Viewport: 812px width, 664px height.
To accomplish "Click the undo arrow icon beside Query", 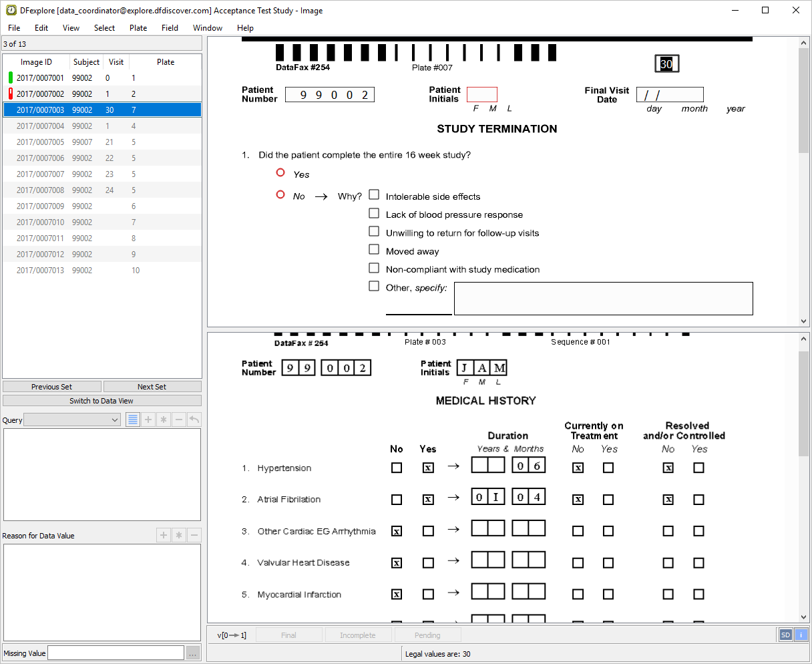I will 194,420.
